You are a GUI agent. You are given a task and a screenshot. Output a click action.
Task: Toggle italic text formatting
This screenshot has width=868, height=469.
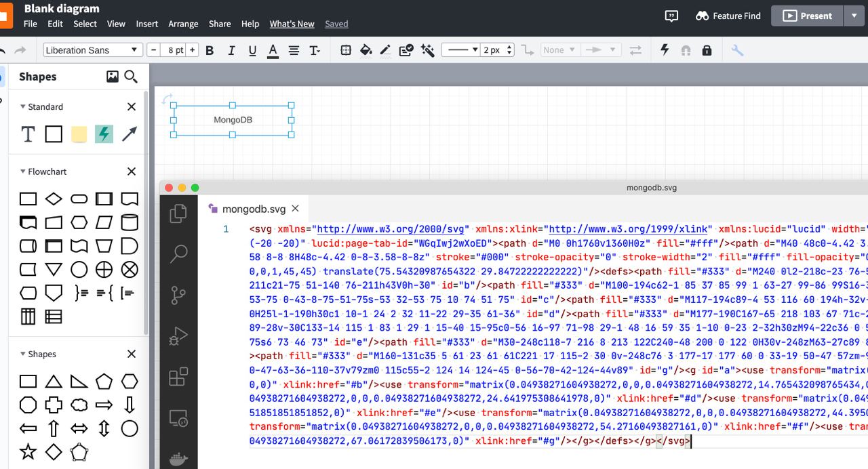[x=231, y=50]
